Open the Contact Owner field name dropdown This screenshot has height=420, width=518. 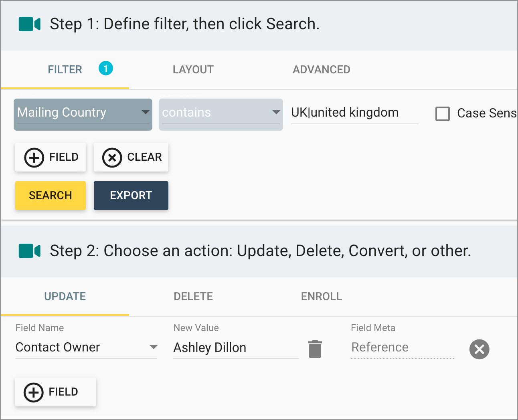pyautogui.click(x=154, y=347)
